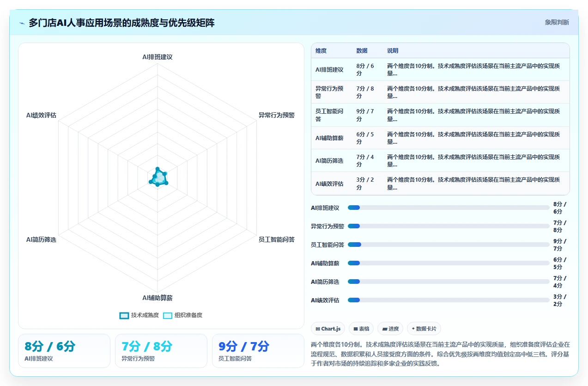This screenshot has width=588, height=386.
Task: Click the 8分 / 6分 cell in the table
Action: [x=367, y=70]
